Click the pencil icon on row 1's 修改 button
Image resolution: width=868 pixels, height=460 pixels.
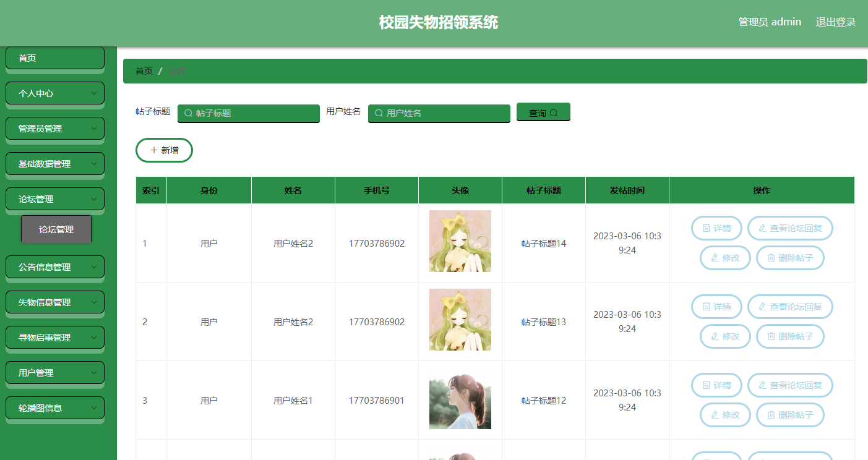715,258
